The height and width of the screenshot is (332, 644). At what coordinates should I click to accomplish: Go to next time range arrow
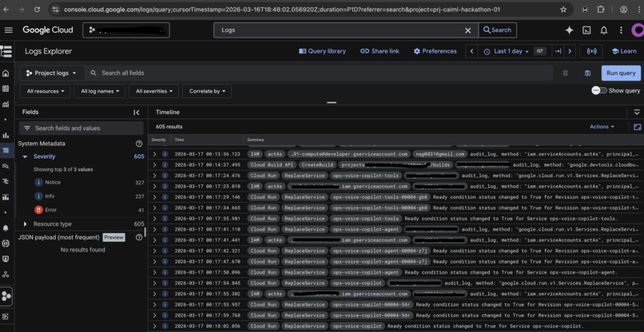tap(569, 51)
